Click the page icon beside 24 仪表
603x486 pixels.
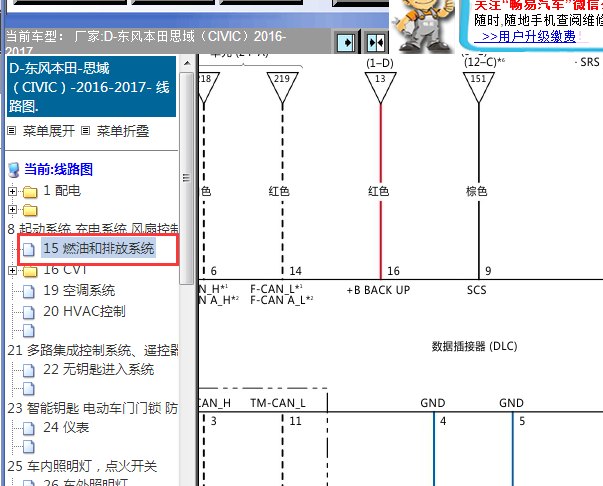click(28, 428)
